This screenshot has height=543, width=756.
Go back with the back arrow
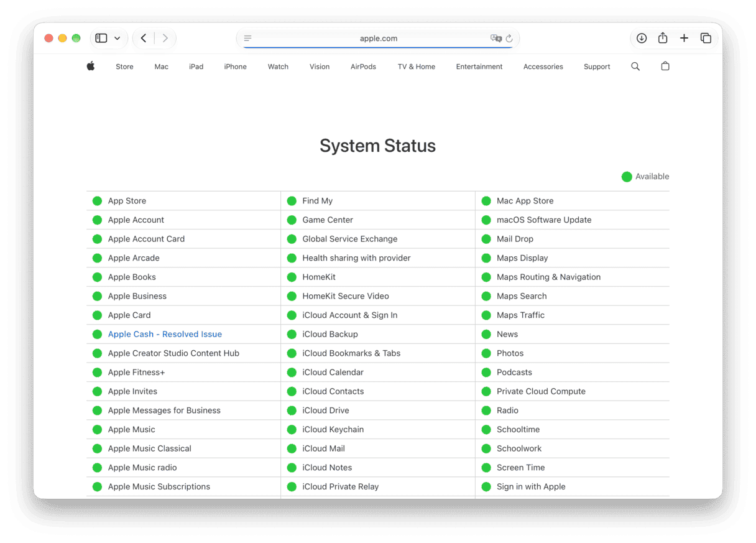[144, 39]
